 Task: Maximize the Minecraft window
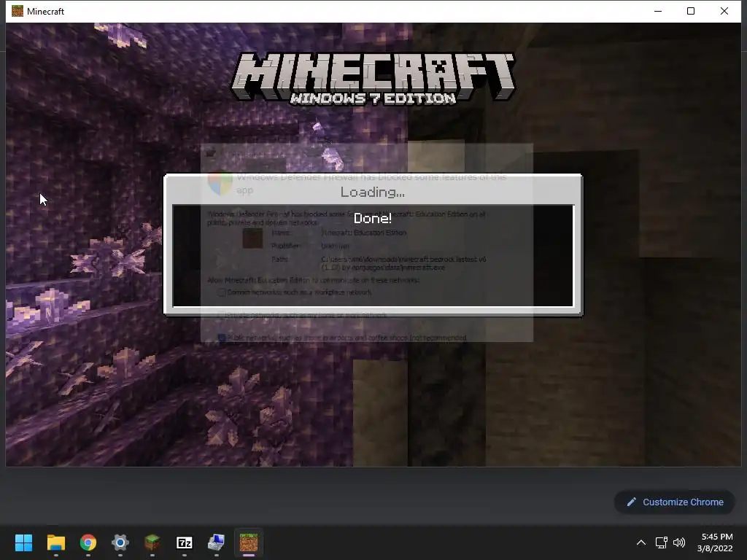pos(691,11)
